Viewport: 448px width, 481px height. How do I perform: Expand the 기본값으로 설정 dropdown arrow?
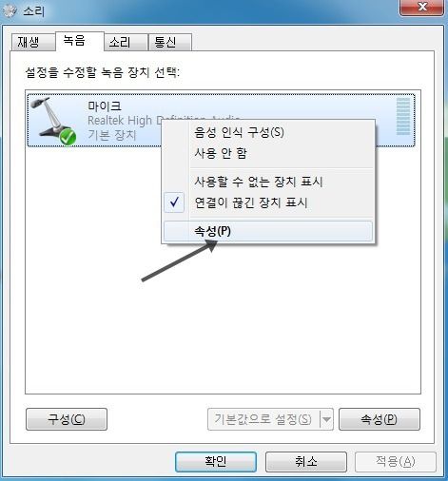[x=326, y=419]
